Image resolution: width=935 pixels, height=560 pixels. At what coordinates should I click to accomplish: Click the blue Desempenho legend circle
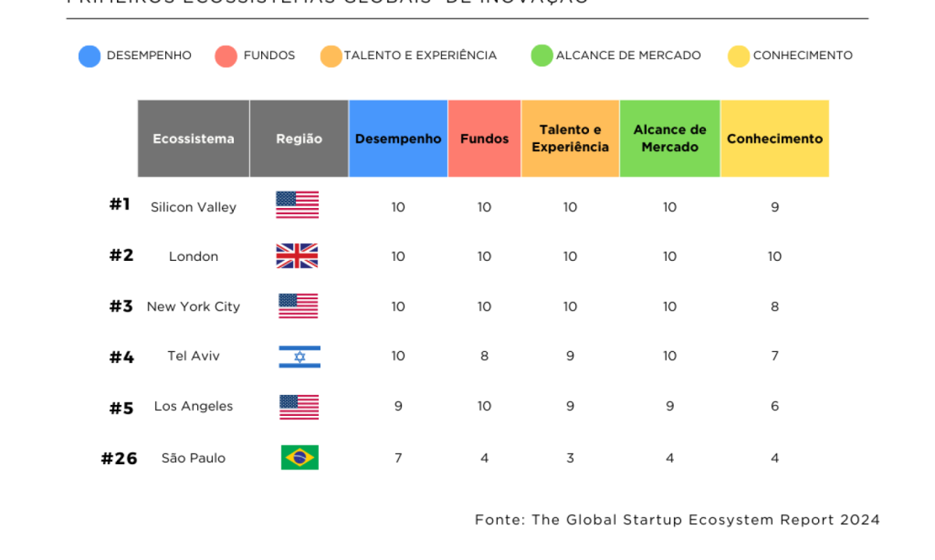click(x=90, y=56)
